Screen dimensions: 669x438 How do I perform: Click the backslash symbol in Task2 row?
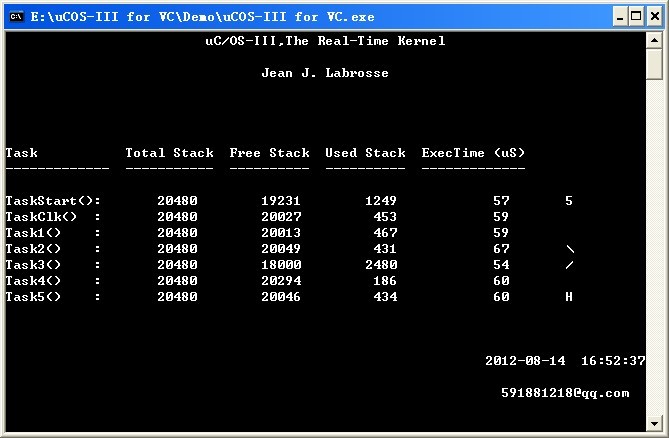570,249
